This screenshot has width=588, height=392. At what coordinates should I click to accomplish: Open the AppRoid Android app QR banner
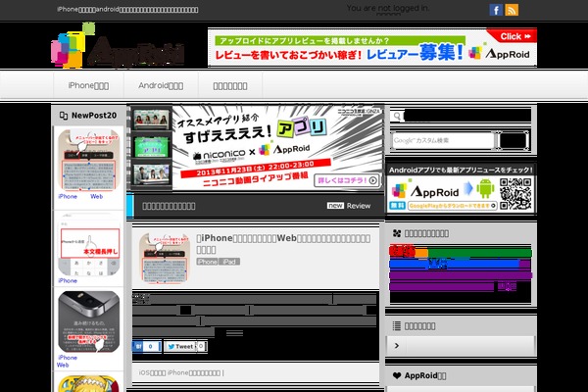[x=461, y=188]
